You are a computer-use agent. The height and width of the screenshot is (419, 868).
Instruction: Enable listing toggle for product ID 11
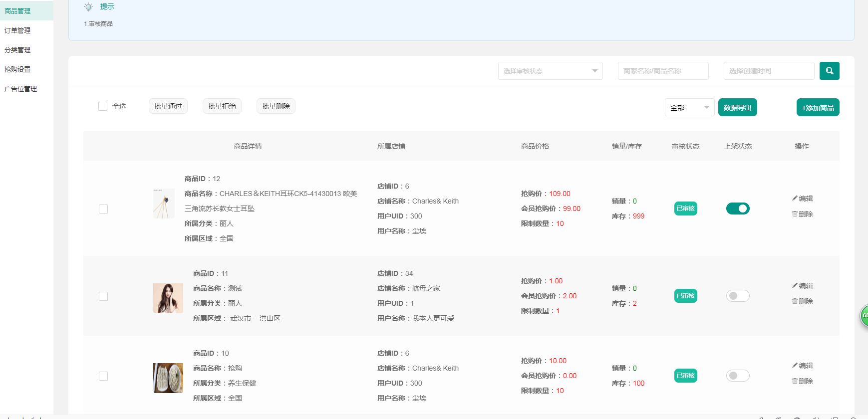[x=738, y=296]
